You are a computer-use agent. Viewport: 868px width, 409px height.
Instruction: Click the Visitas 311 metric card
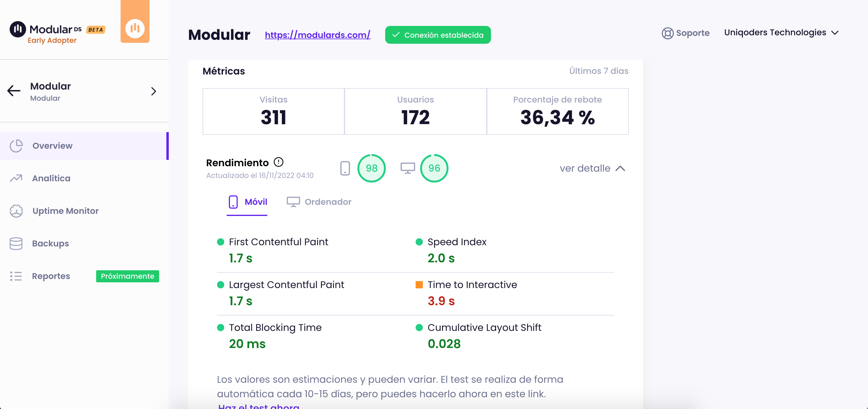click(x=273, y=111)
